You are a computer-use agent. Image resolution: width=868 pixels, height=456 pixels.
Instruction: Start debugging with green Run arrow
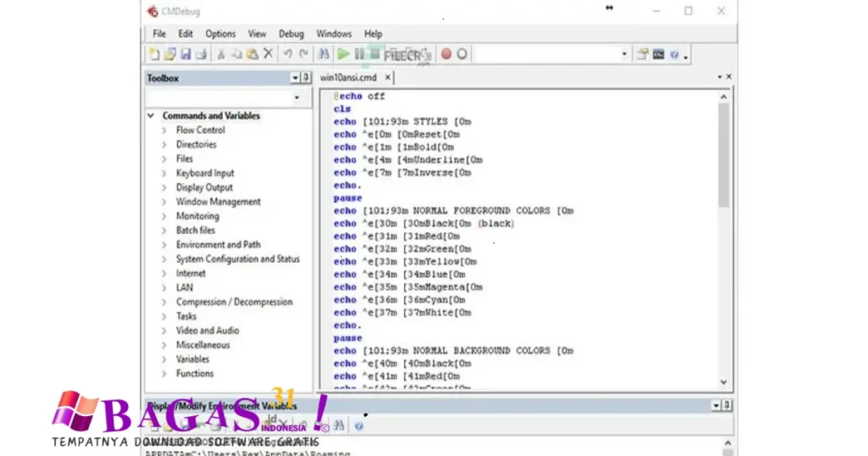pos(343,54)
